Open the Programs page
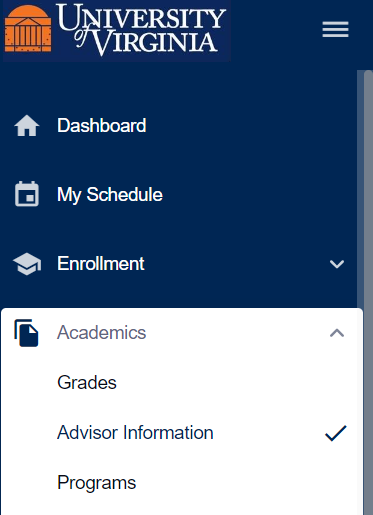This screenshot has height=515, width=373. [97, 483]
